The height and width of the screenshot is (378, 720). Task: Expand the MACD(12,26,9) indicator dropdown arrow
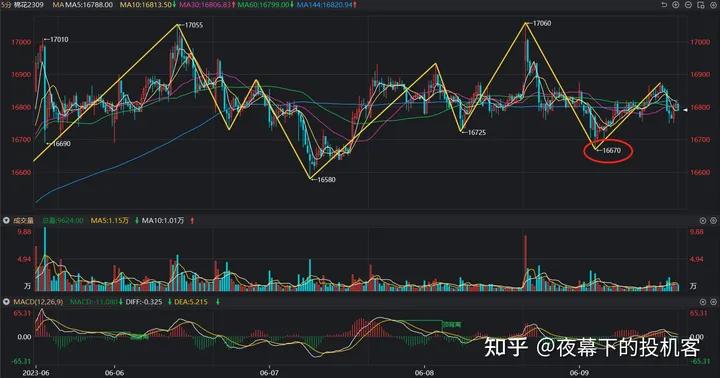(6, 302)
